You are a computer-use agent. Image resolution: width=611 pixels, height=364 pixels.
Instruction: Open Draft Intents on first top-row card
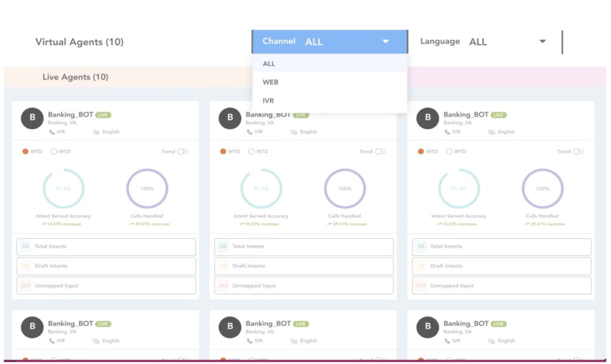tap(106, 266)
